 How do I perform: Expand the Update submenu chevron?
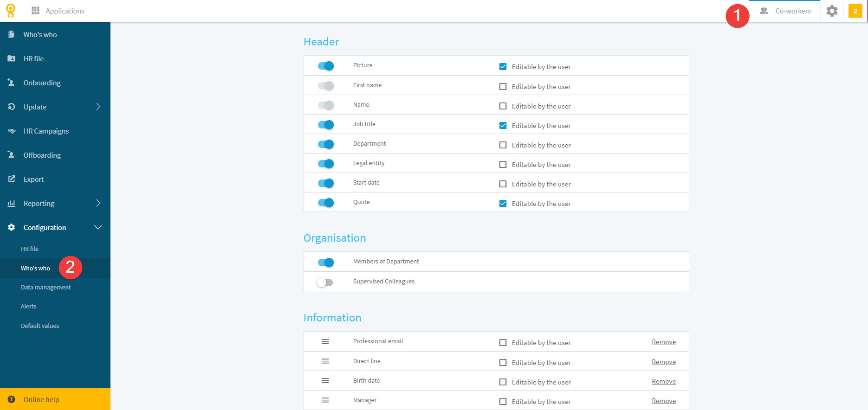click(98, 107)
